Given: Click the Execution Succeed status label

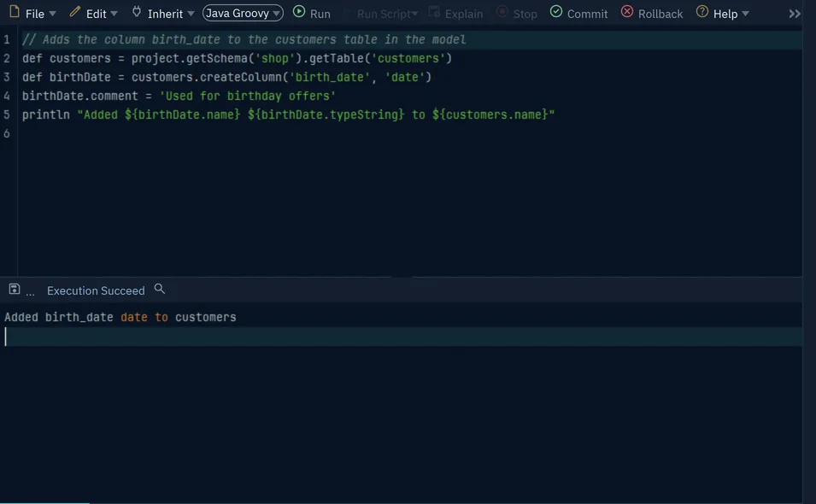Looking at the screenshot, I should click(96, 290).
